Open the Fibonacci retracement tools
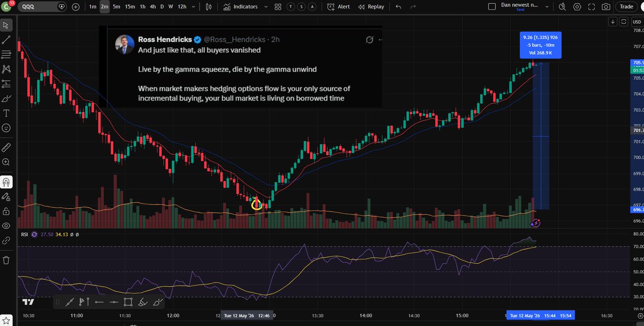Viewport: 644px width, 326px height. (6, 54)
